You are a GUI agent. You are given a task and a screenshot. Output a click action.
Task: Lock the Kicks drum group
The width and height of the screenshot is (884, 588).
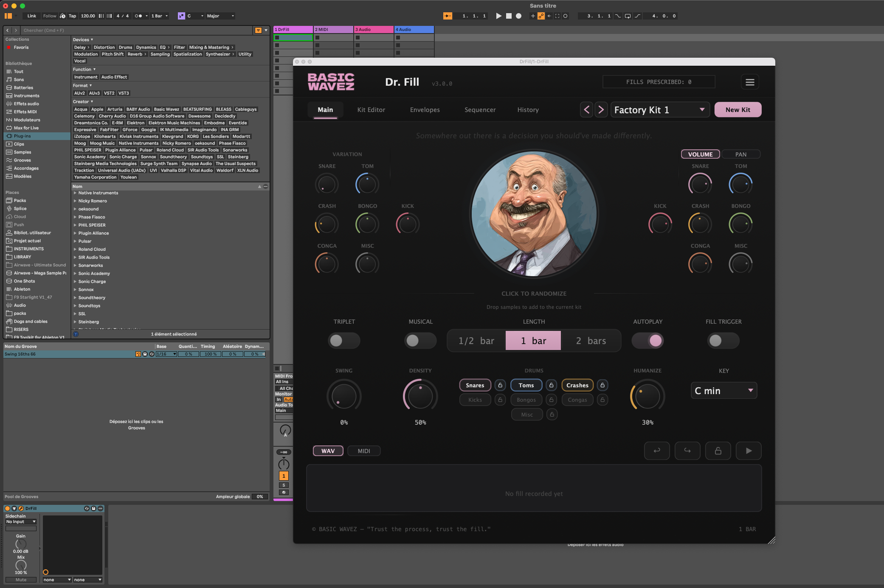(x=500, y=400)
